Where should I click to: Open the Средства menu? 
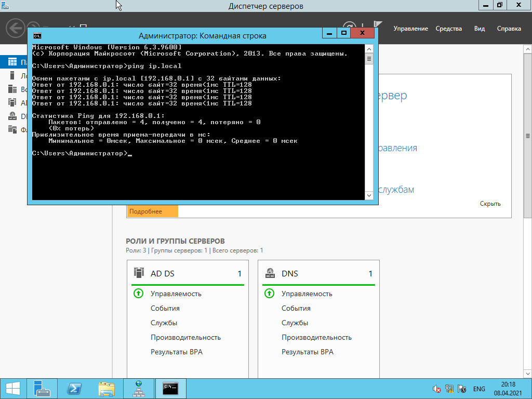448,29
